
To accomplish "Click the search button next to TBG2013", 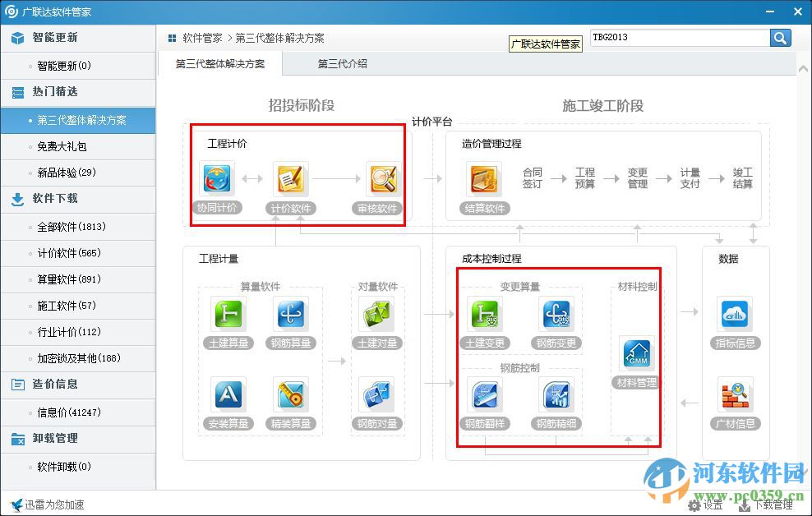I will [779, 38].
